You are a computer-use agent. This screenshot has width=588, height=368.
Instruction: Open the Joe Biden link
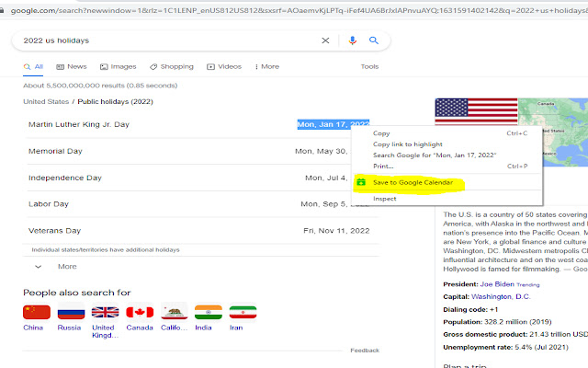(497, 284)
